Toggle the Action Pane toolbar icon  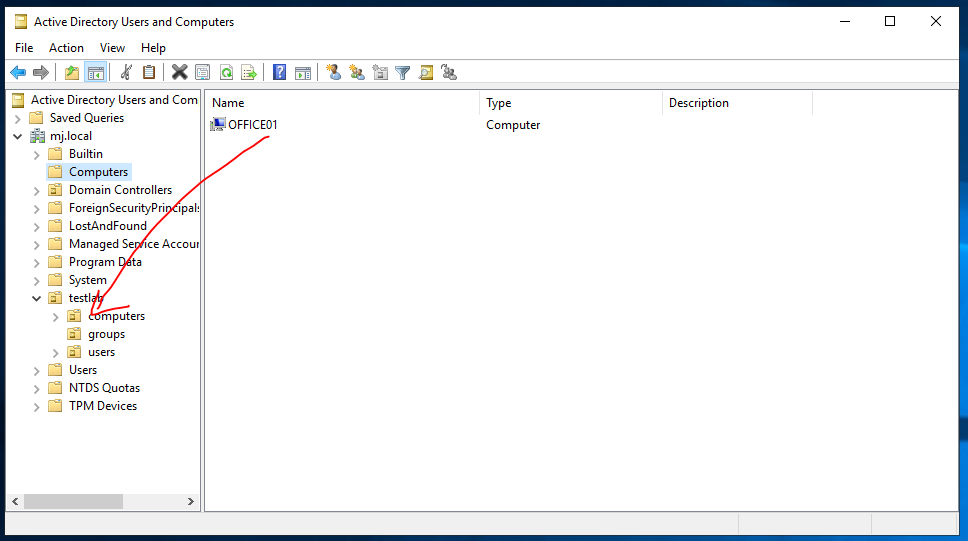pyautogui.click(x=303, y=73)
